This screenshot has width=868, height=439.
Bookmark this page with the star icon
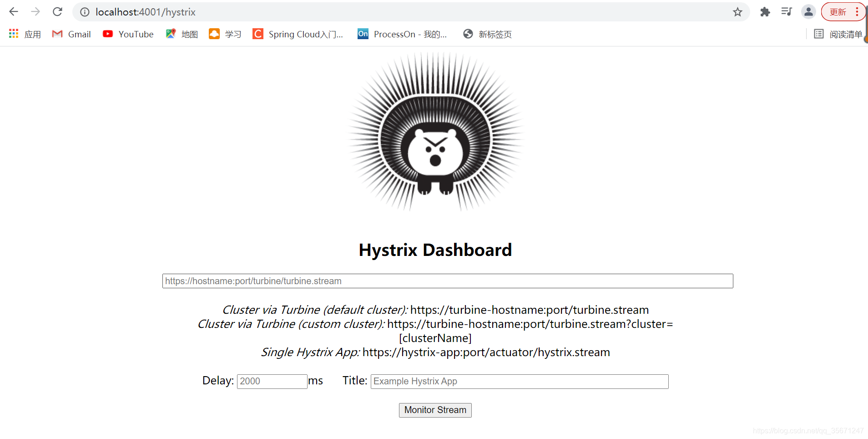click(x=737, y=12)
